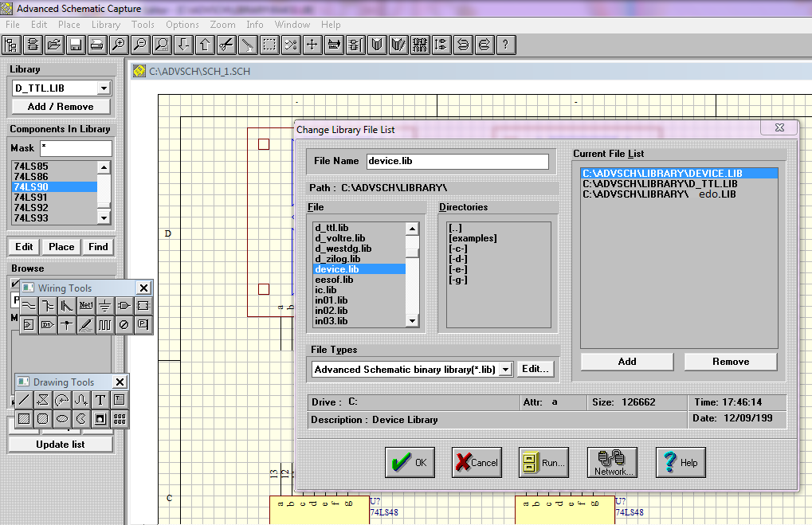Open the File menu
This screenshot has height=525, width=812.
click(x=13, y=25)
